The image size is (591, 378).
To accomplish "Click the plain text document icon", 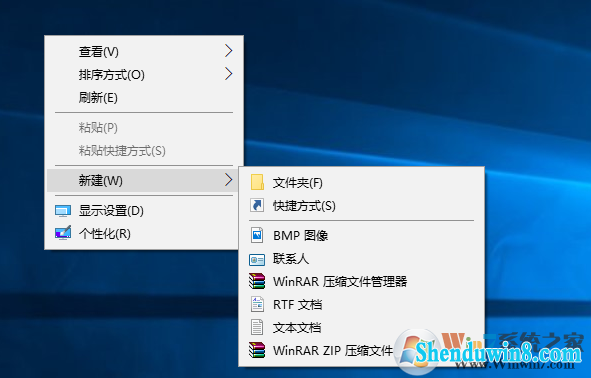I will 257,327.
